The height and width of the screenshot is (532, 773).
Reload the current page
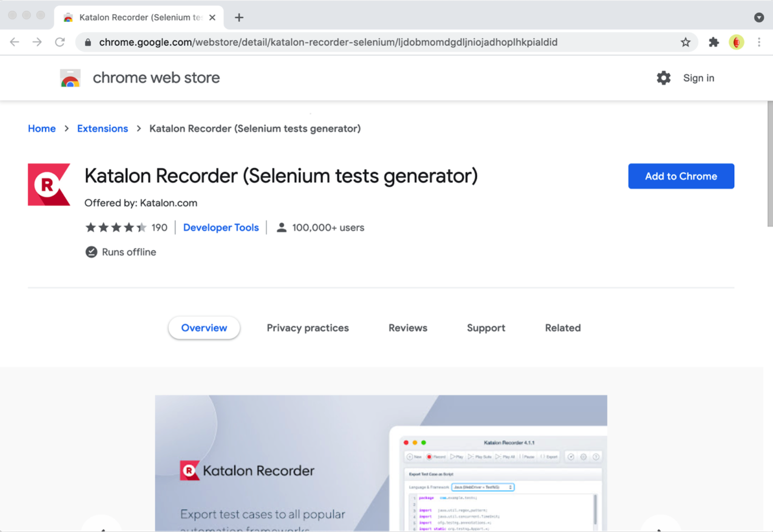(60, 42)
